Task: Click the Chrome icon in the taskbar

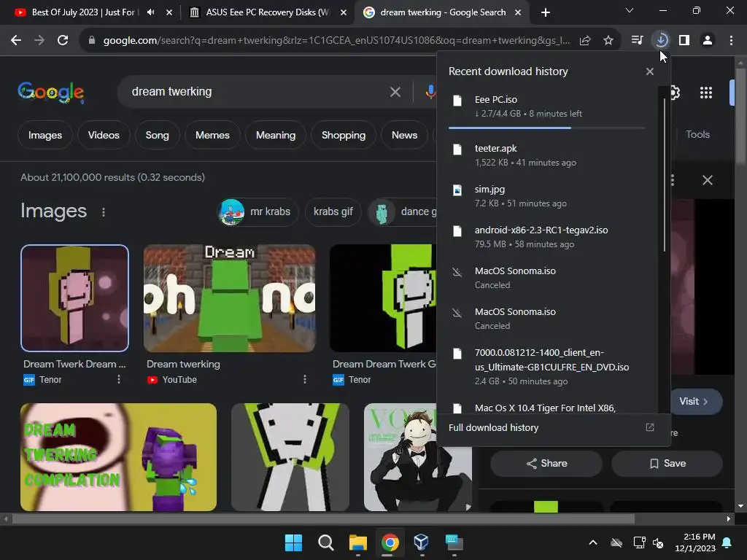Action: pos(390,542)
